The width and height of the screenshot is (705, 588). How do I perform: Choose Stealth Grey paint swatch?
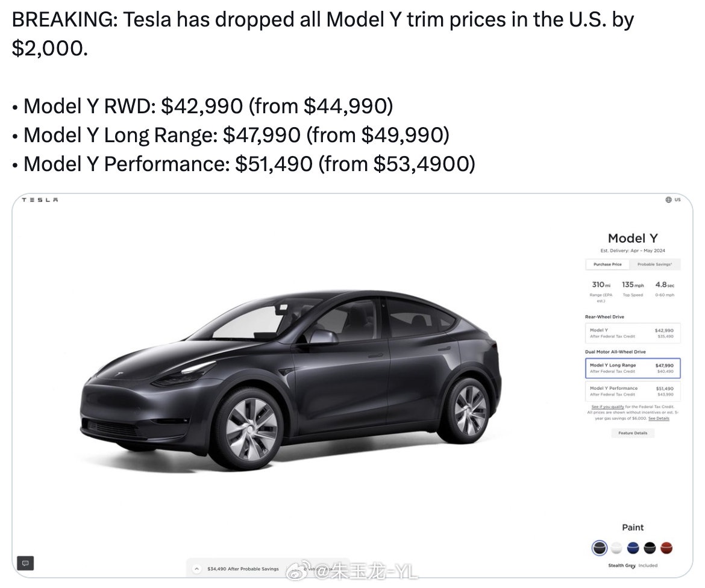(x=599, y=548)
